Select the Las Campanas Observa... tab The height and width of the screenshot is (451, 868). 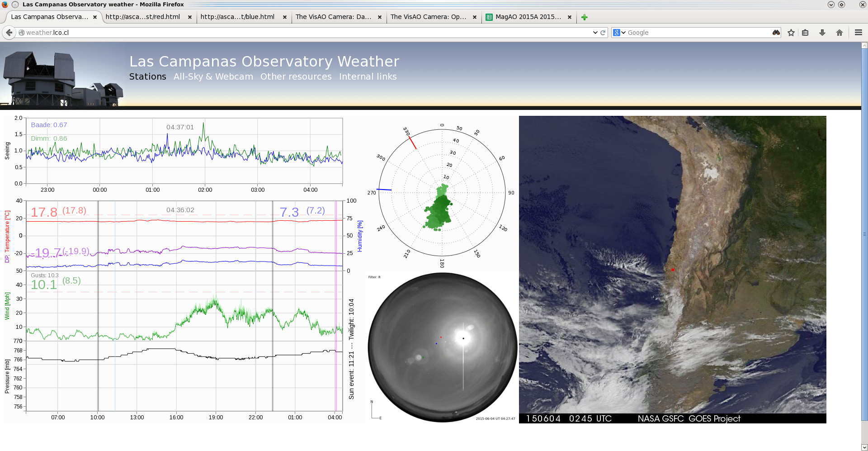[50, 17]
